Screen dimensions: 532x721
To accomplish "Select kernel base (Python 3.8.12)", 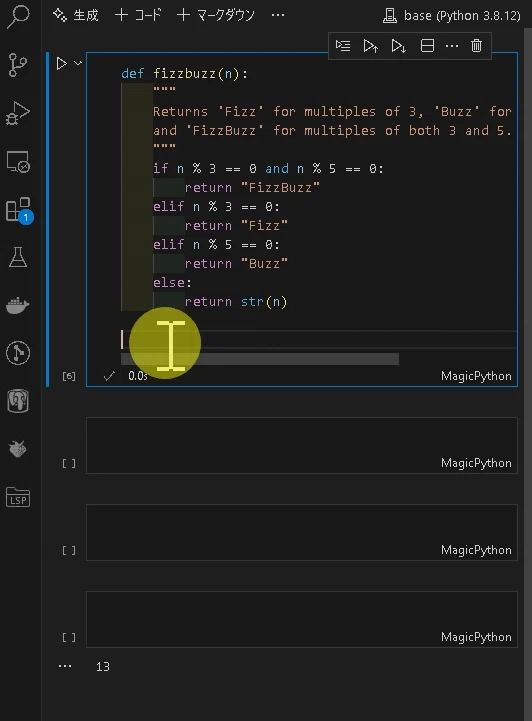I will tap(452, 16).
